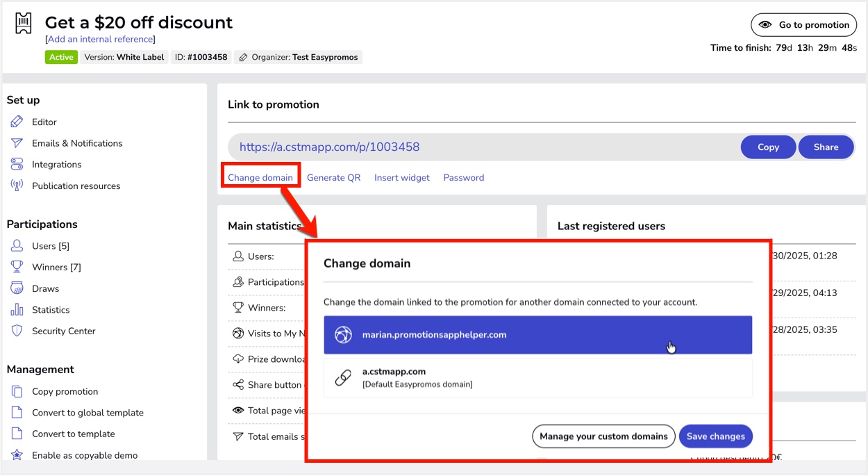Viewport: 868px width, 476px height.
Task: Select the default a.cstmapp.com domain option
Action: click(537, 377)
